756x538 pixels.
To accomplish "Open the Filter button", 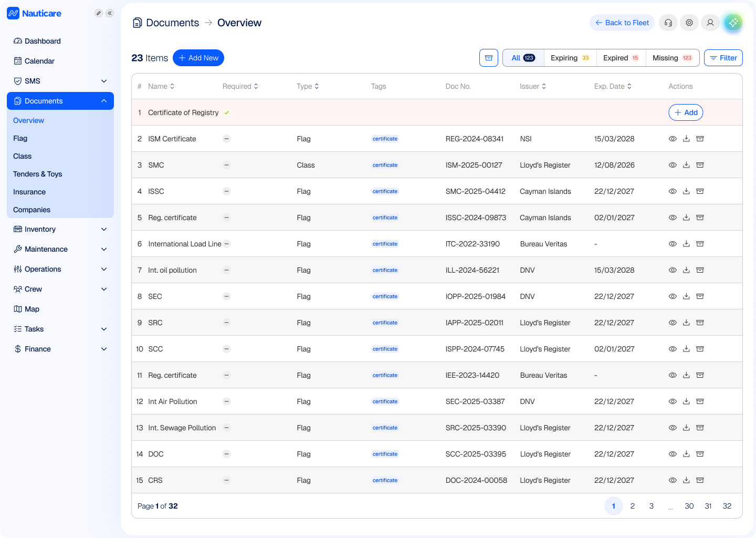I will click(723, 58).
